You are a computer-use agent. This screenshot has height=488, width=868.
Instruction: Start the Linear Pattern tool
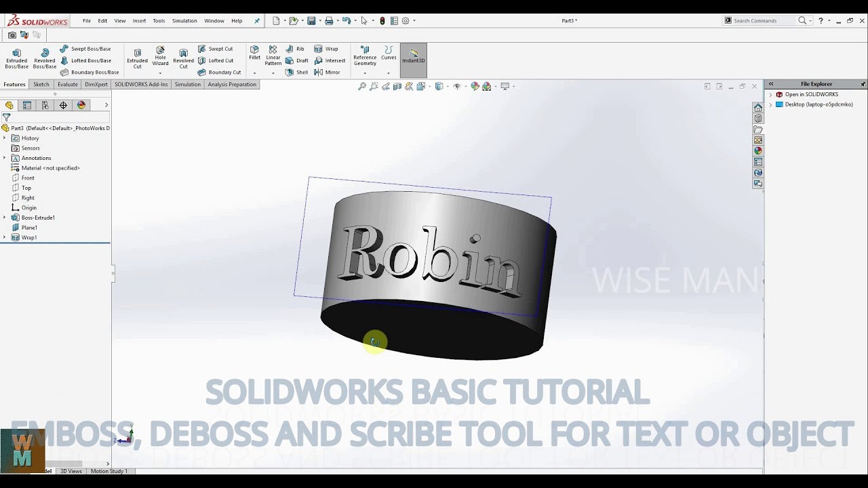click(273, 56)
